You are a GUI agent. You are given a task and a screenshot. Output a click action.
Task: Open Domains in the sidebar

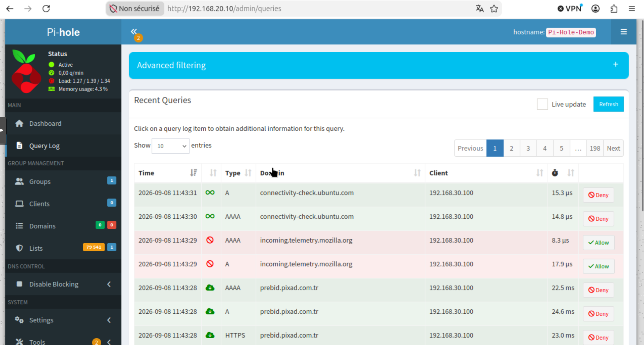63,226
